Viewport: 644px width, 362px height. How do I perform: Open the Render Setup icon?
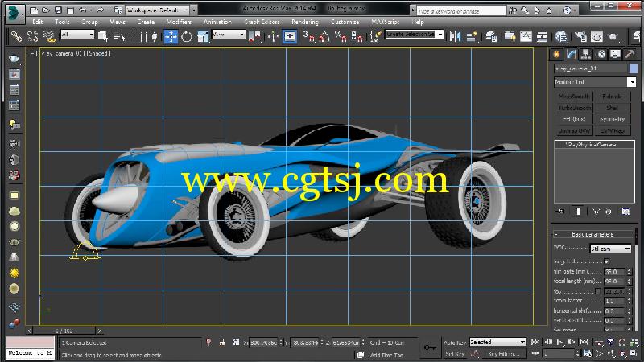(x=580, y=36)
